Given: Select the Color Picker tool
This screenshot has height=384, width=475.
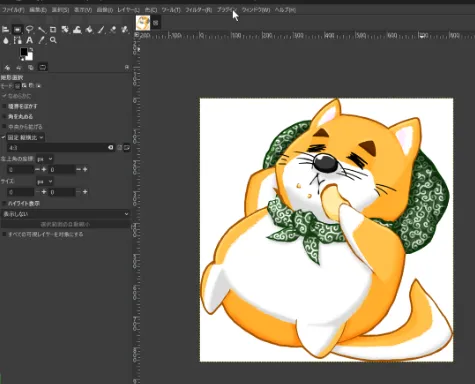Looking at the screenshot, I should click(x=41, y=40).
